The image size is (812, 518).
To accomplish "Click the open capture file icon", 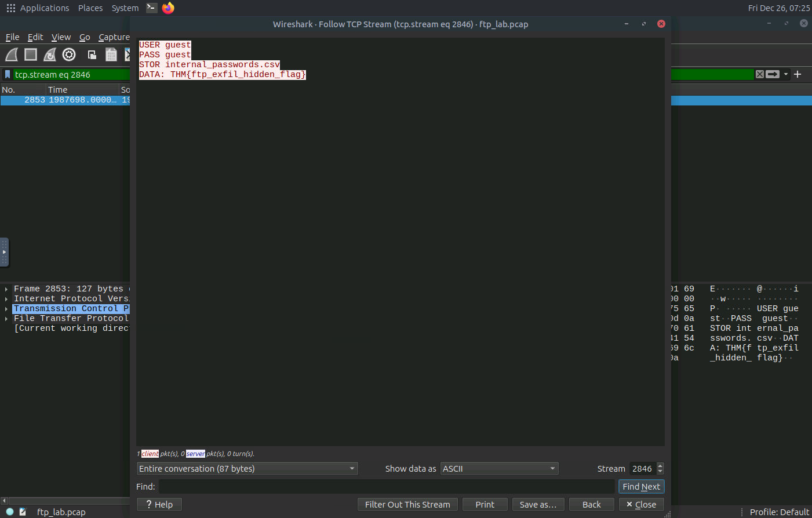I will (x=92, y=54).
